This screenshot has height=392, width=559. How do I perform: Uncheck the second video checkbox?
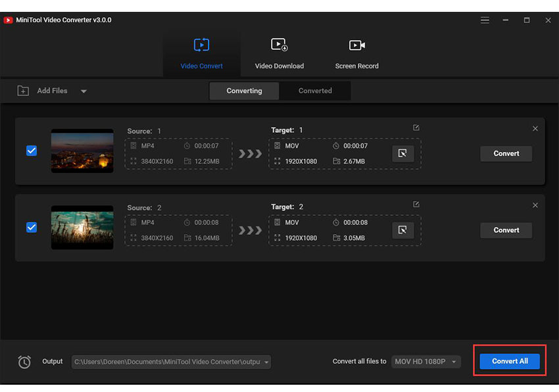click(x=32, y=228)
